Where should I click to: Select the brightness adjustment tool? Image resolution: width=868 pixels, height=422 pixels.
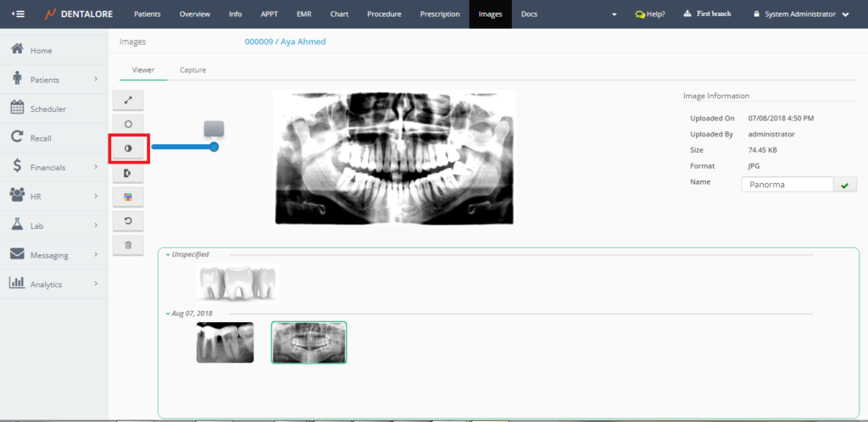[x=128, y=124]
